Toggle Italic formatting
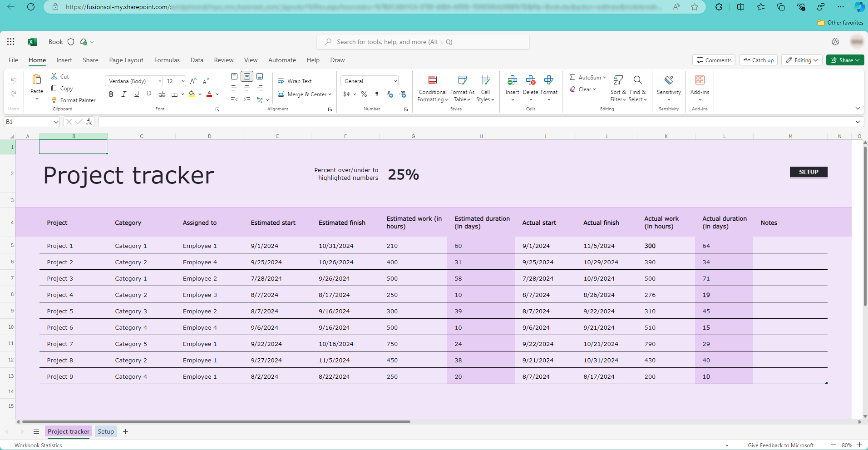This screenshot has height=450, width=868. point(124,94)
